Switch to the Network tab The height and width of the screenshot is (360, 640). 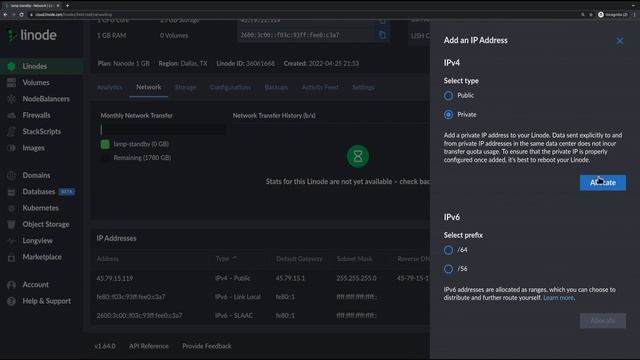point(149,87)
